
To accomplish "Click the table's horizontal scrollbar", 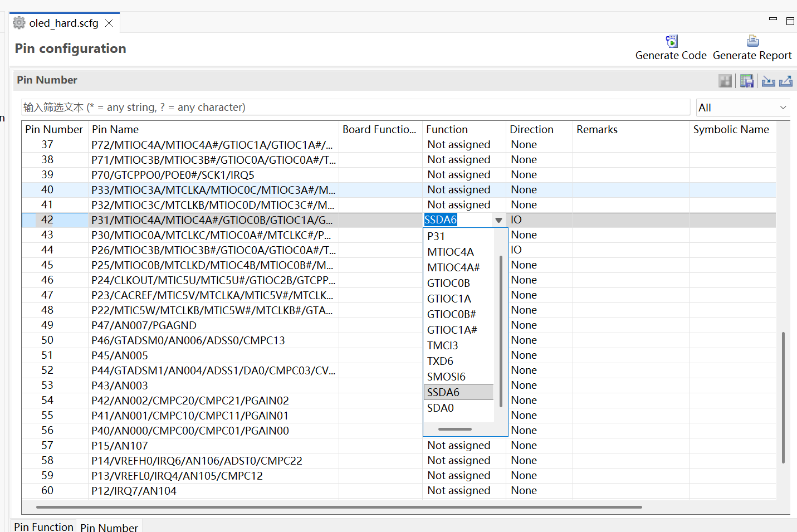I will point(339,507).
